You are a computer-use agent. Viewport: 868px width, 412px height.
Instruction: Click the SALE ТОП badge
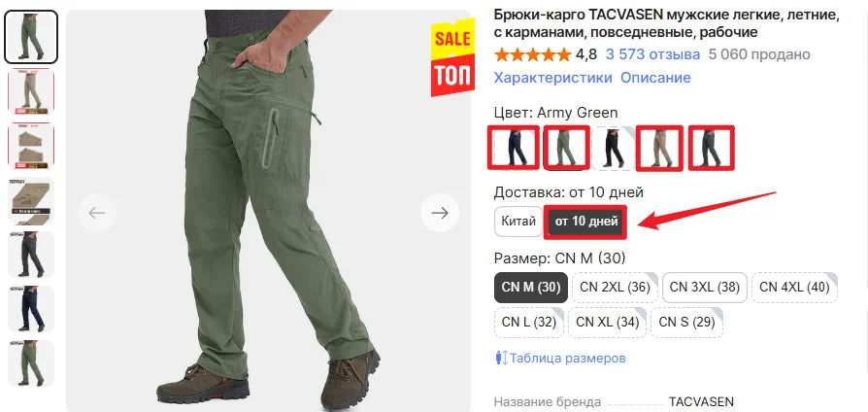tap(452, 58)
